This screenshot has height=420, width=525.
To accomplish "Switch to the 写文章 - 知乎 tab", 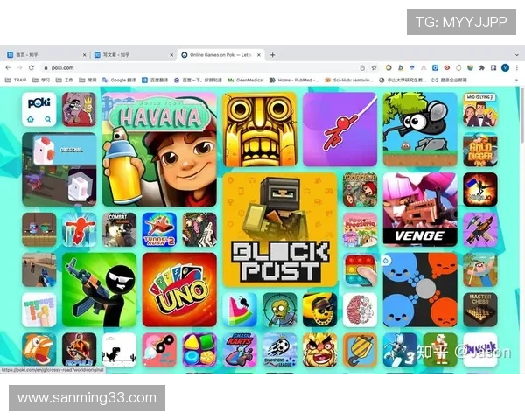I will click(132, 54).
